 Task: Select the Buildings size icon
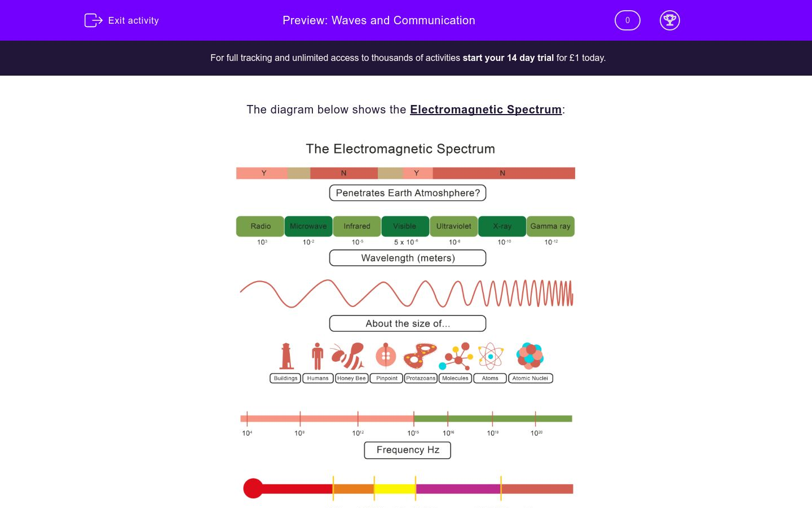point(285,356)
